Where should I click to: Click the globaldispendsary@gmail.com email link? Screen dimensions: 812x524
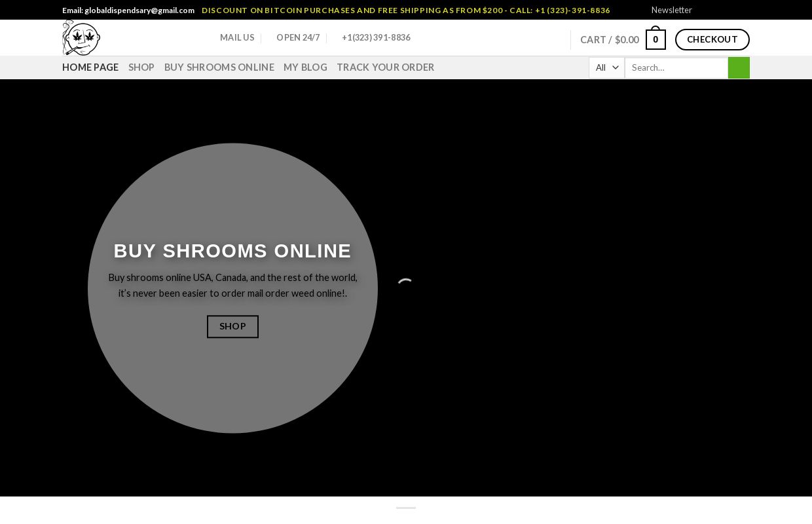click(x=138, y=10)
